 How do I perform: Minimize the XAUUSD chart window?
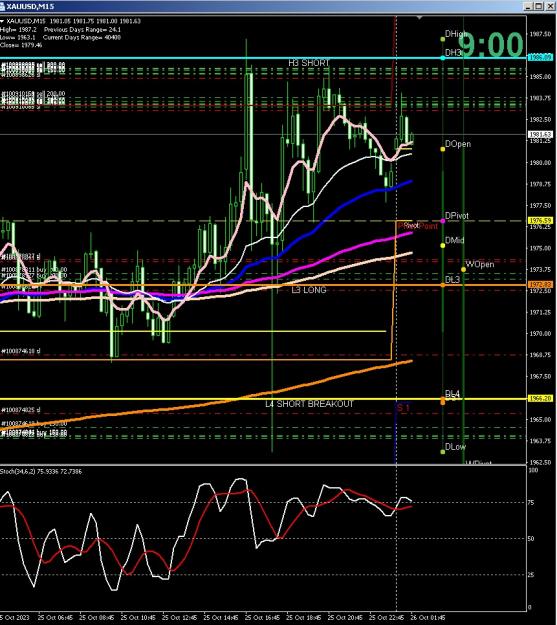[x=529, y=6]
